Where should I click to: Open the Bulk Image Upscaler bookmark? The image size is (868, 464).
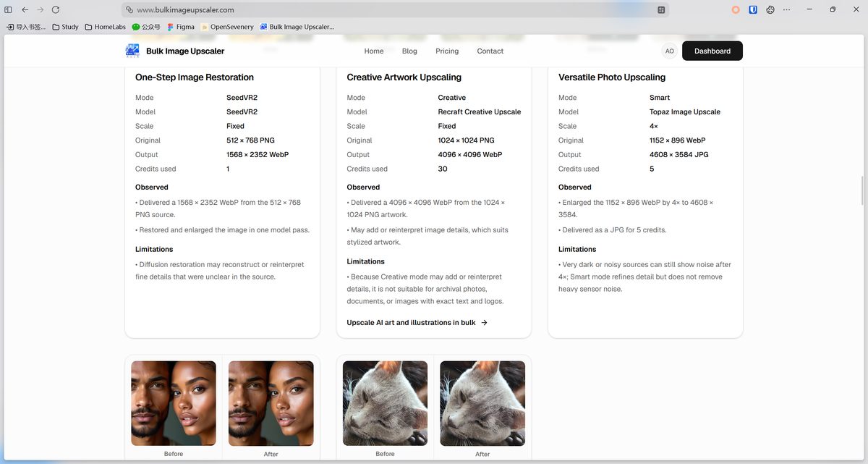[x=297, y=27]
